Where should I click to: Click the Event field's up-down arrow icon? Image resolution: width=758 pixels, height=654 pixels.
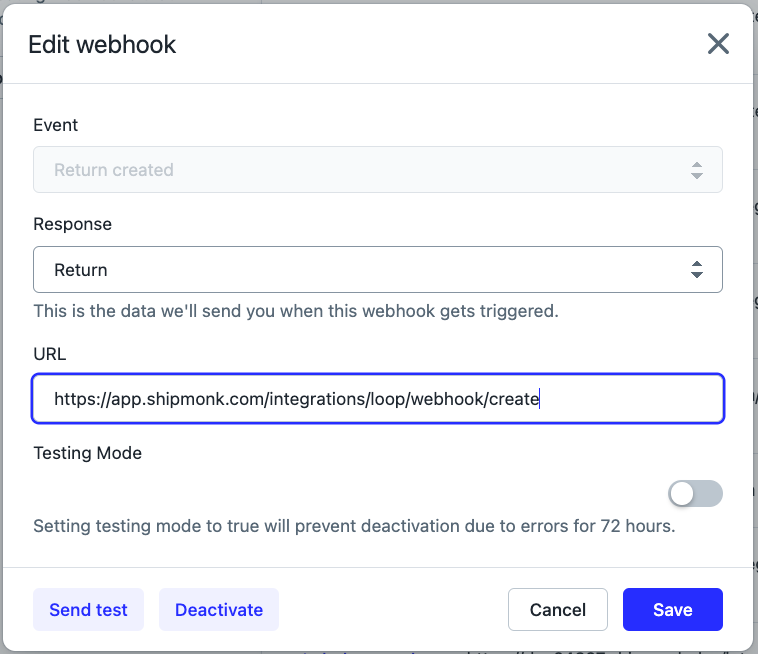[x=697, y=170]
